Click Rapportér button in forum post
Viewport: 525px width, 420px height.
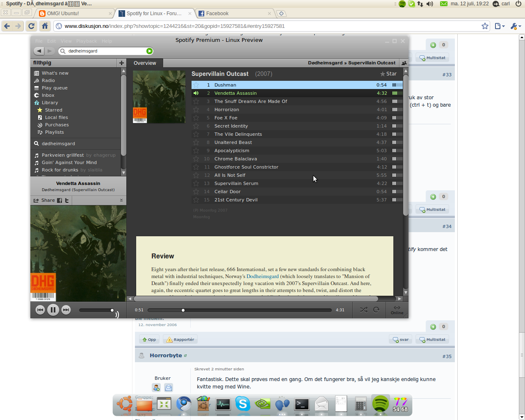(x=180, y=340)
